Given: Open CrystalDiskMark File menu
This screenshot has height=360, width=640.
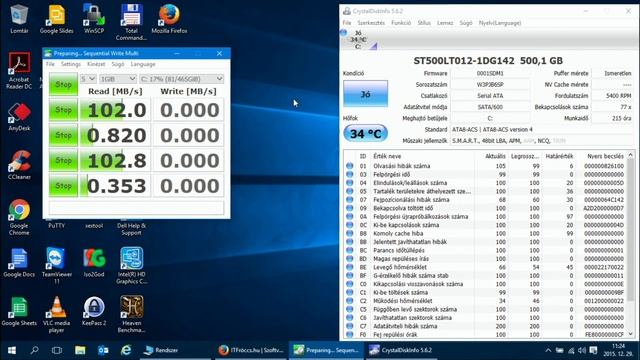Looking at the screenshot, I should point(50,64).
